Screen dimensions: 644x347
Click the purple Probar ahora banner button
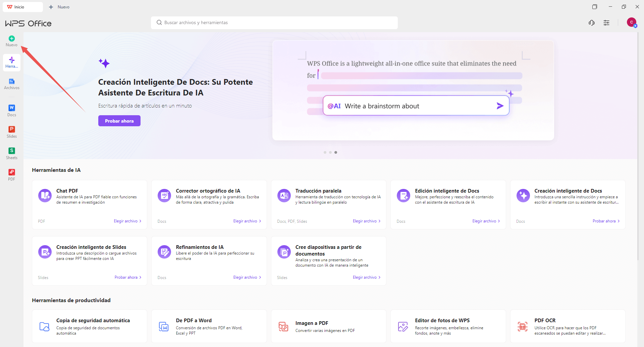tap(119, 121)
